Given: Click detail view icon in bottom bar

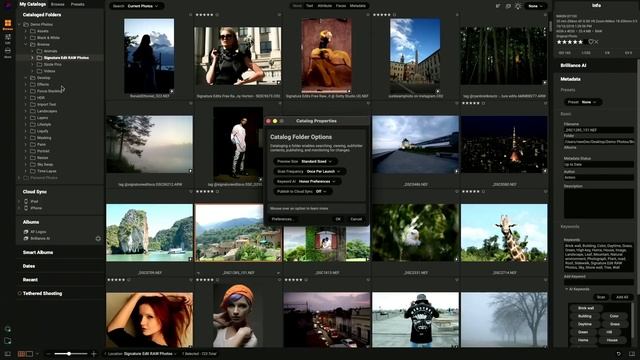Looking at the screenshot, I should (x=29, y=354).
